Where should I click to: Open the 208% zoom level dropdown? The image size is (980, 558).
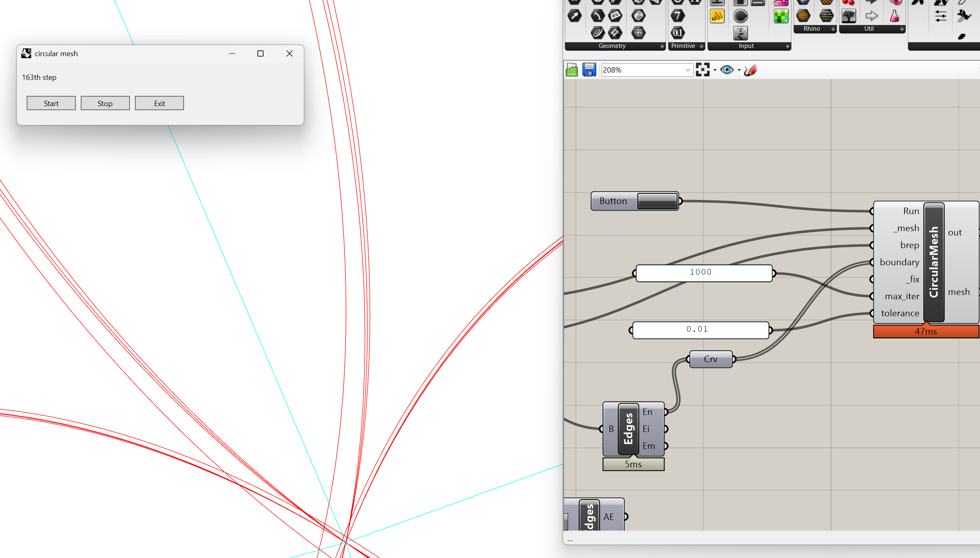pos(687,70)
